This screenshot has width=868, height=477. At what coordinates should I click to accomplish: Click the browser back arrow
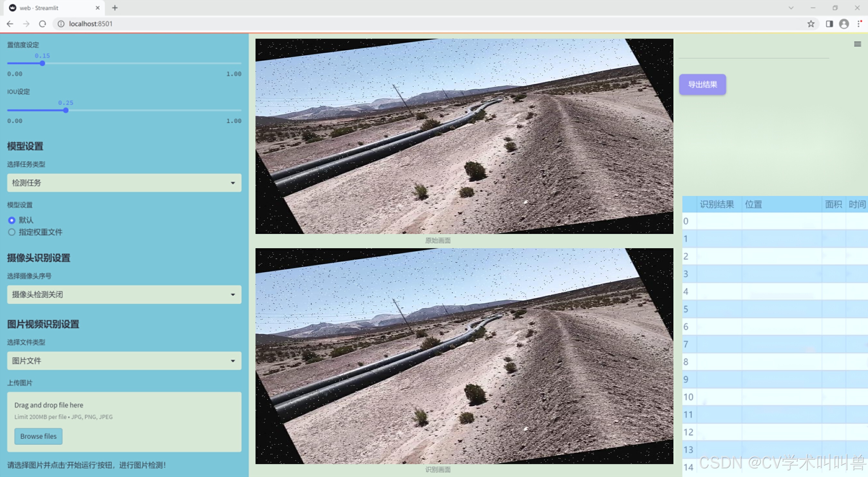click(10, 24)
